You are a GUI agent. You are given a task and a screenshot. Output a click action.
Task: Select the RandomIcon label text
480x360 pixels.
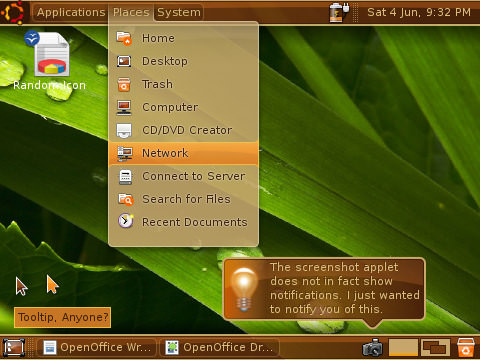click(49, 85)
